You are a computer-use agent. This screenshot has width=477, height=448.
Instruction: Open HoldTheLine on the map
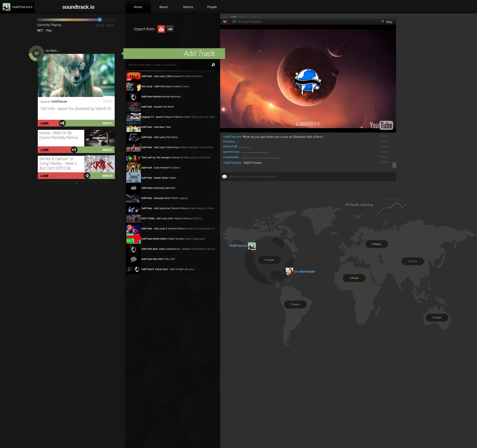tap(238, 246)
